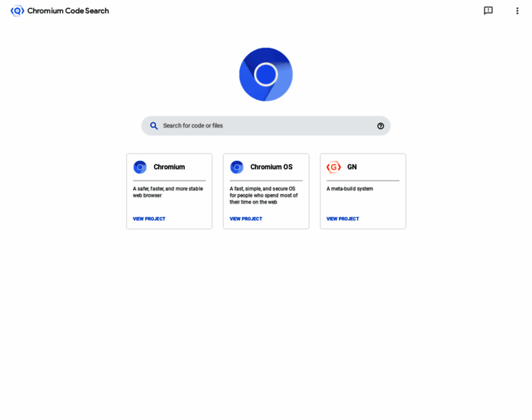
Task: Click the Chromium OS card logo icon
Action: (237, 167)
